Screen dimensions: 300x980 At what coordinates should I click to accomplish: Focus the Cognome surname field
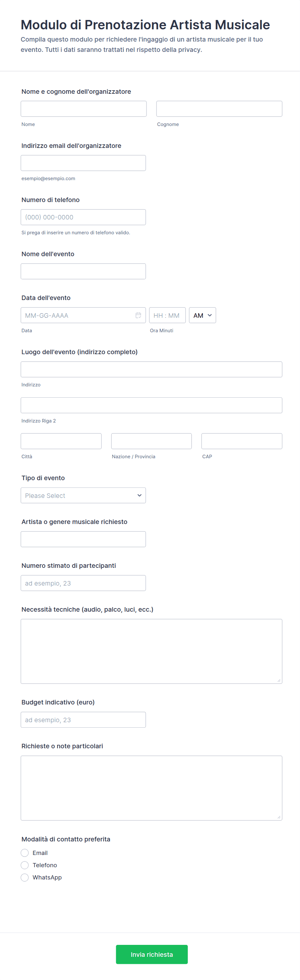point(219,109)
